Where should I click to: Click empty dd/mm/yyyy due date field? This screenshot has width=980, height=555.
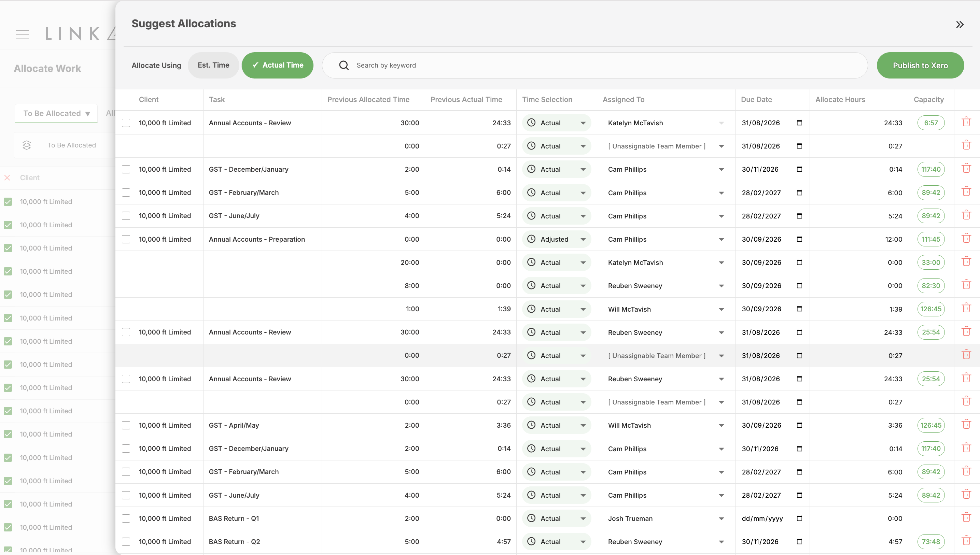(x=762, y=518)
